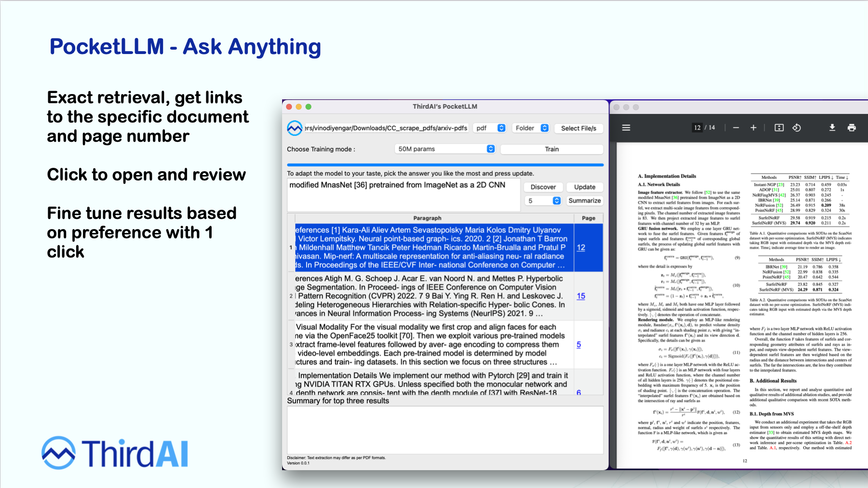868x488 pixels.
Task: Click the PDF page number box showing 12
Action: 697,128
